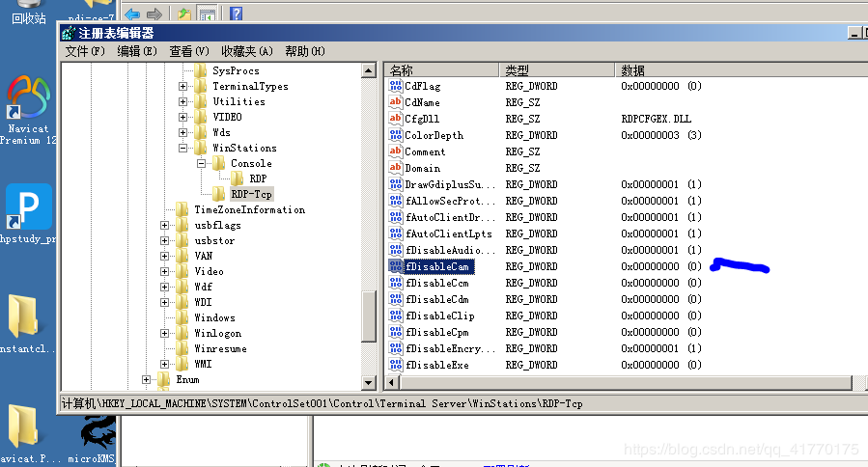Expand the TerminalTypes tree node
The image size is (868, 467).
point(182,86)
